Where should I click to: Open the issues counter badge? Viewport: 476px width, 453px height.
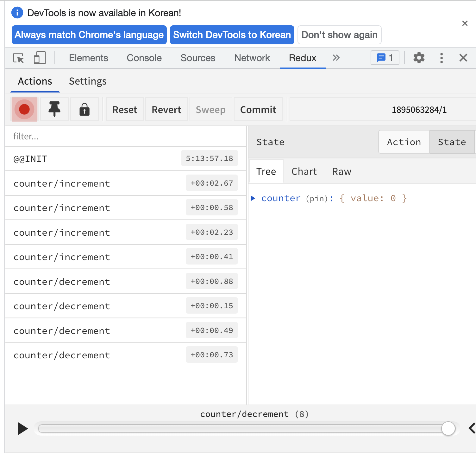pyautogui.click(x=385, y=58)
